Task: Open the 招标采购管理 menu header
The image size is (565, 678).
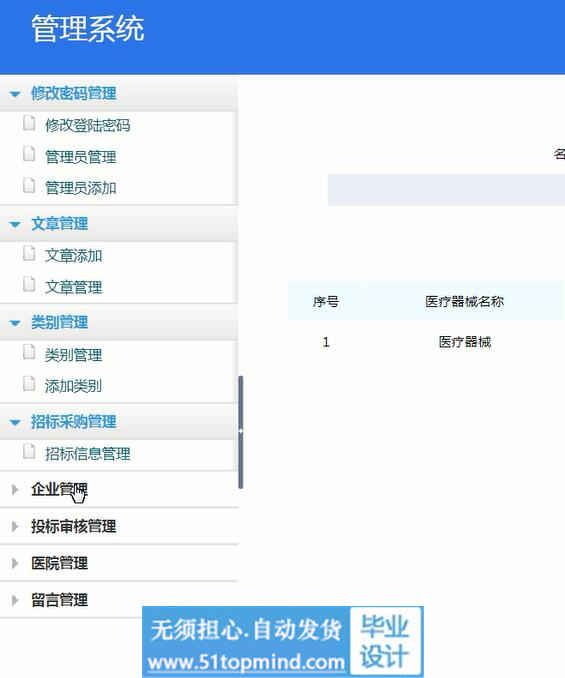Action: point(73,422)
